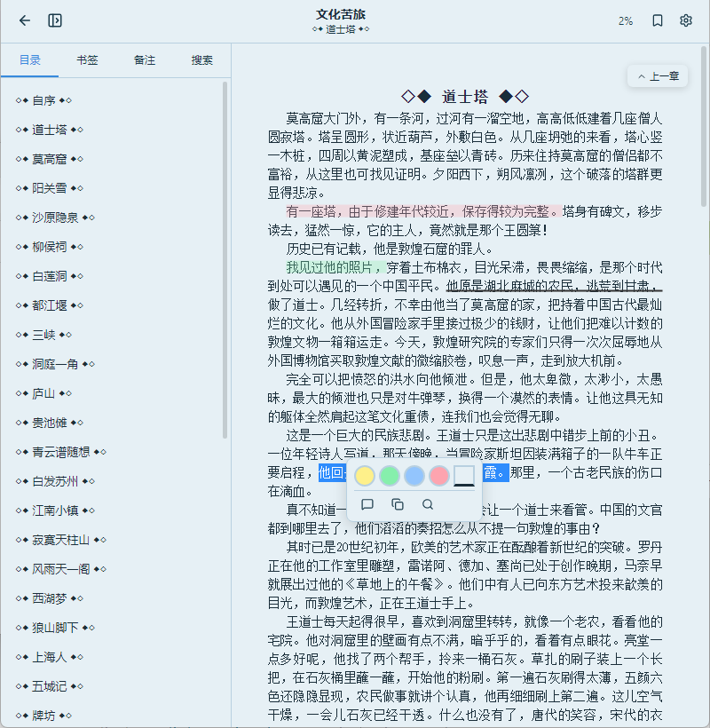Screen dimensions: 710x728
Task: Apply underline style to the selection
Action: coord(464,476)
